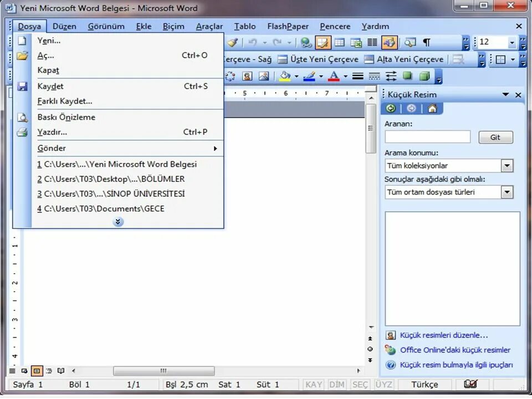Click the Outside Border icon

pyautogui.click(x=501, y=60)
